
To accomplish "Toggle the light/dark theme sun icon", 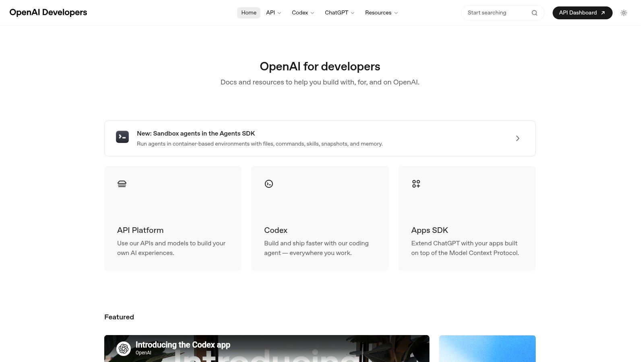I will pos(624,13).
